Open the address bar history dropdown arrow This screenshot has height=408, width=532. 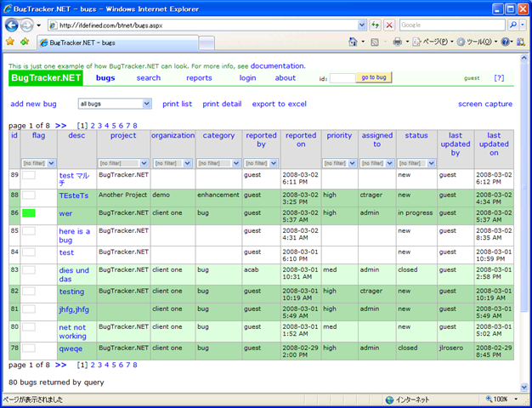[362, 25]
